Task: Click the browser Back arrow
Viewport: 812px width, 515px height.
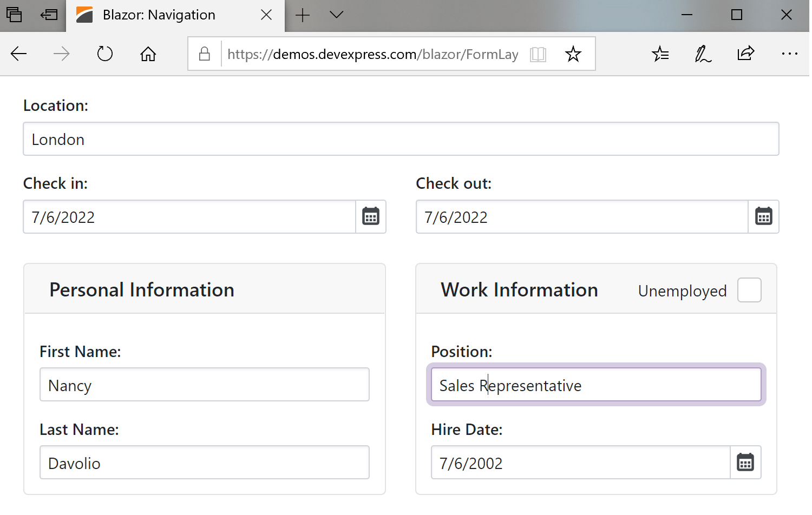Action: pyautogui.click(x=19, y=54)
